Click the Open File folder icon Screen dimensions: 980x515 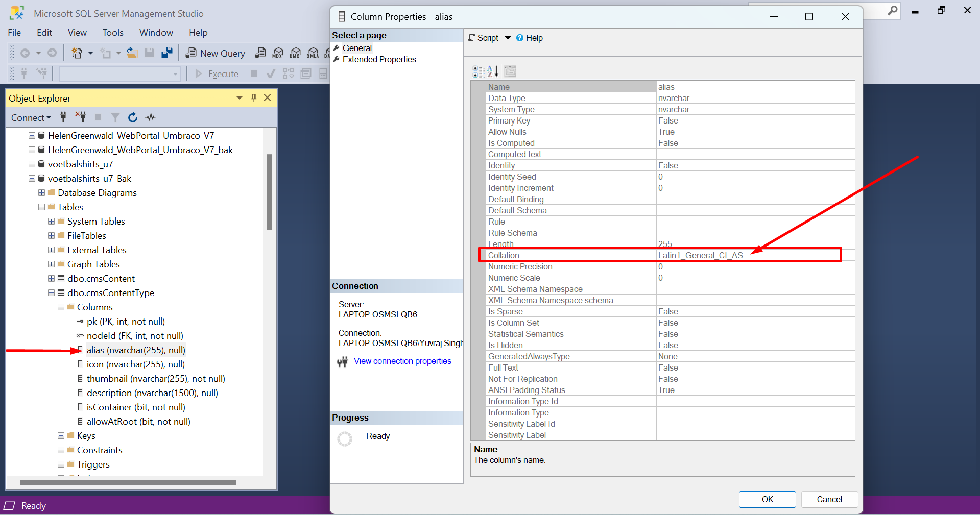[x=132, y=53]
